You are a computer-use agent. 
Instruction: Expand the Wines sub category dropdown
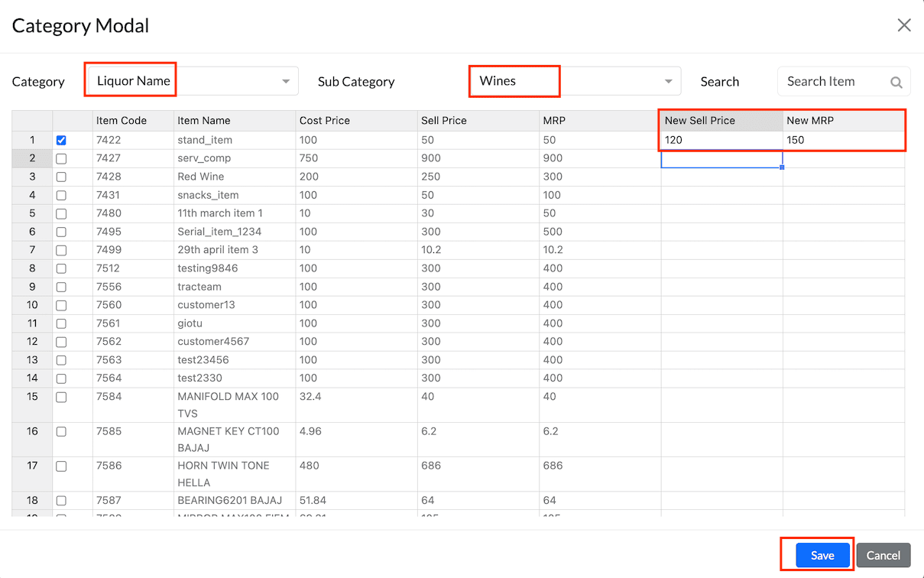coord(574,81)
